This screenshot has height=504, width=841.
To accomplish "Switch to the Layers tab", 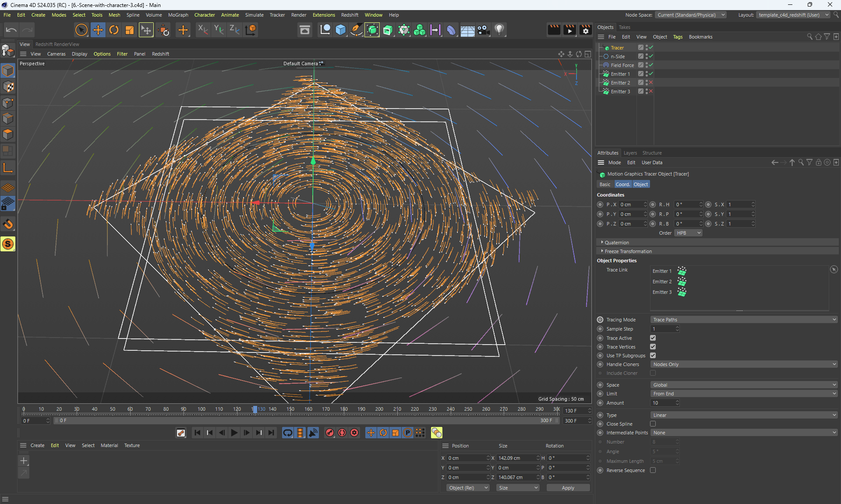I will click(x=630, y=153).
